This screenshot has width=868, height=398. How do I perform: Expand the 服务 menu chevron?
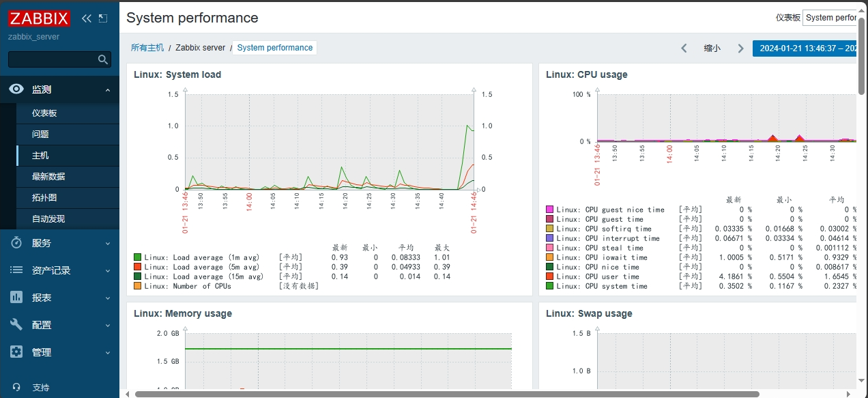pyautogui.click(x=108, y=244)
